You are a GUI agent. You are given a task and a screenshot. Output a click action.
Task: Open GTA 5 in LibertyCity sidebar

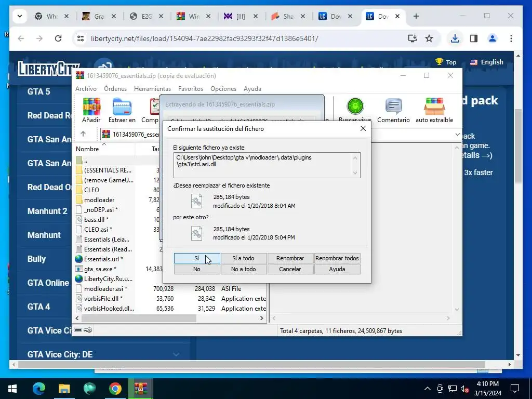point(38,91)
